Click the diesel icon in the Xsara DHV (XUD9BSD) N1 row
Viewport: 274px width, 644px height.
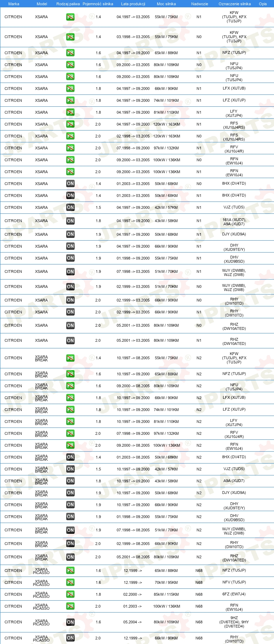click(x=70, y=258)
